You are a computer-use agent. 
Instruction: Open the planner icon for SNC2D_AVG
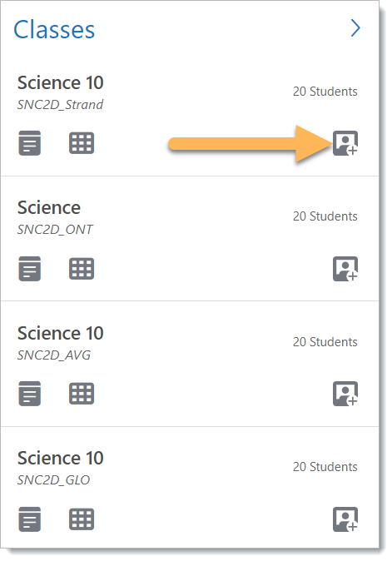[x=30, y=394]
